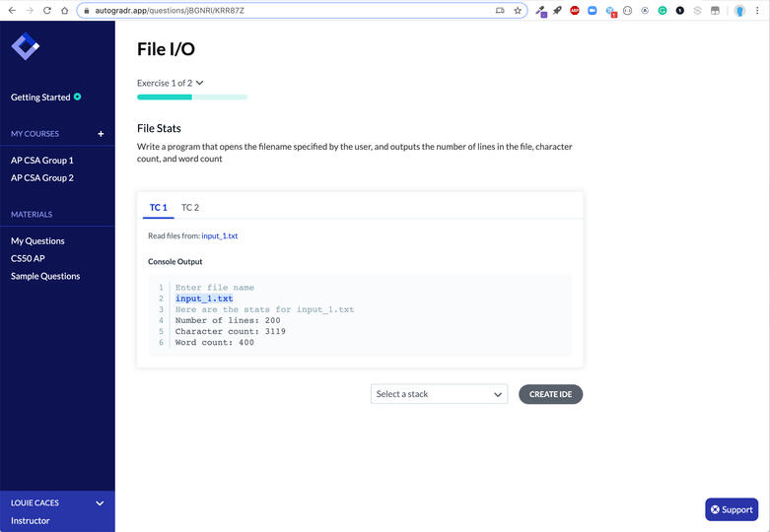Click the 'Here are the stats' console line
This screenshot has height=532, width=770.
coord(264,309)
